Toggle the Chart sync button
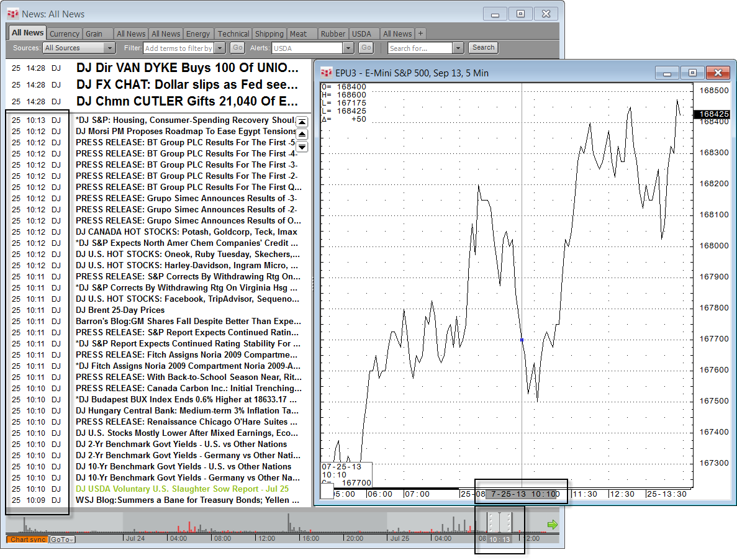Viewport: 737px width, 560px height. click(27, 540)
